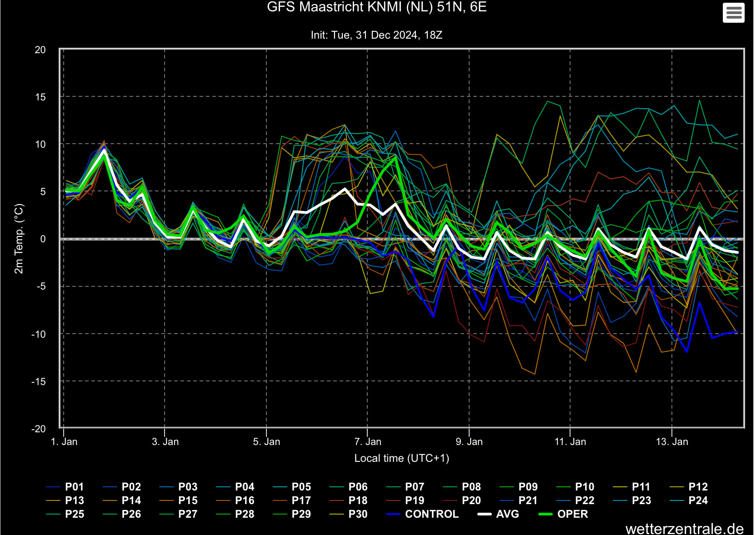Open the chart context menu hamburger icon
756x535 pixels.
coord(734,12)
